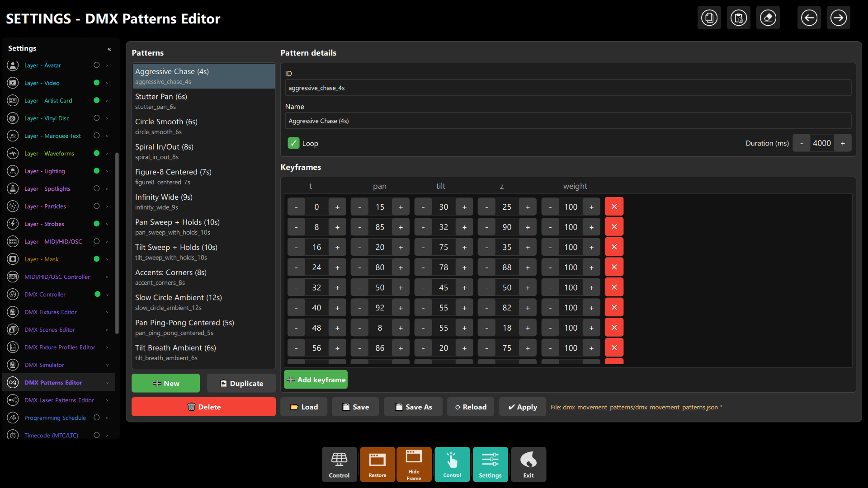This screenshot has width=868, height=488.
Task: Click the Add keyframe button
Action: (316, 380)
